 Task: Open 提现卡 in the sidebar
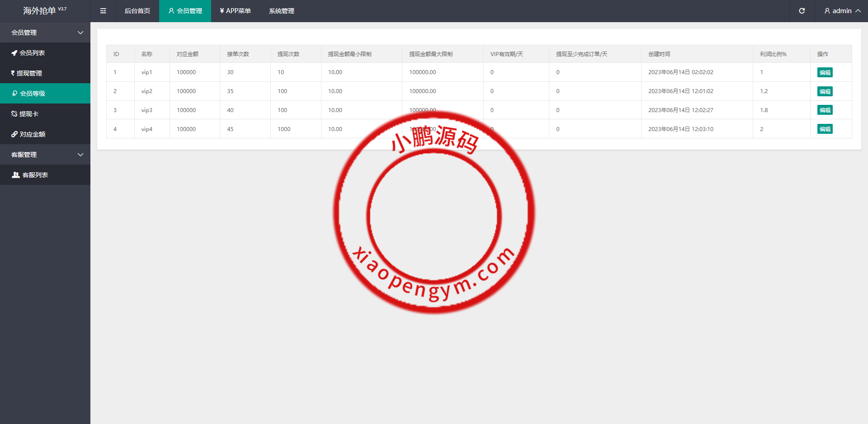pyautogui.click(x=28, y=114)
